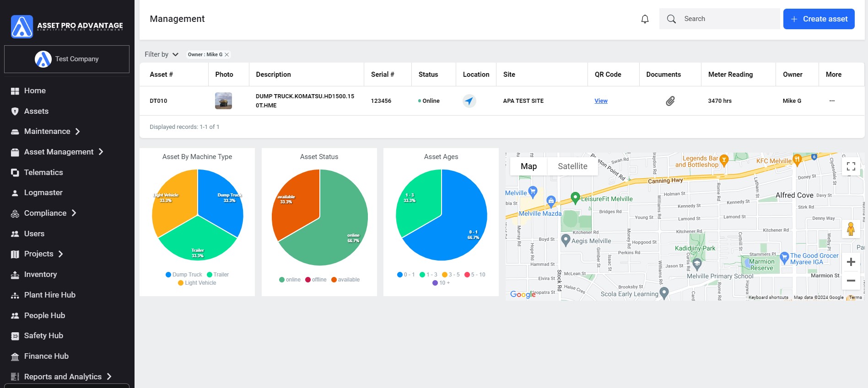Click the Inventory sidebar icon
Screen dimensions: 868x388
pos(15,275)
